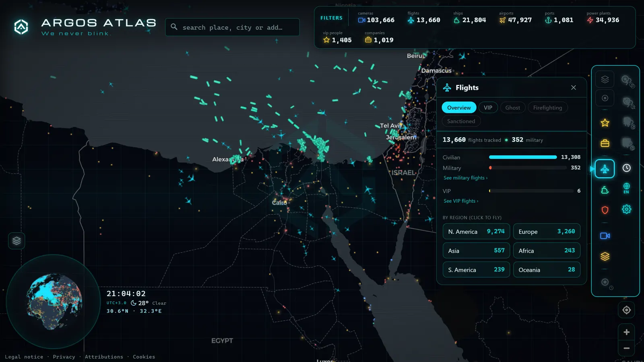Open the cyan gear settings icon

(x=626, y=209)
